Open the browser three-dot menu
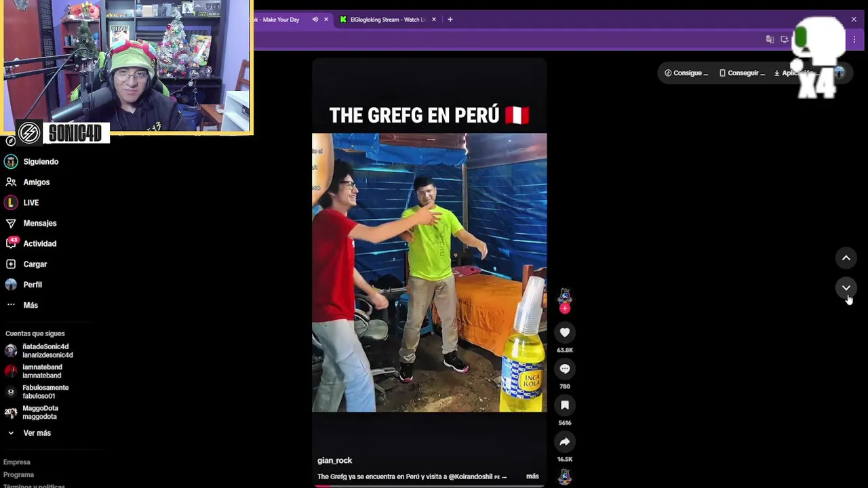868x488 pixels. (x=854, y=39)
